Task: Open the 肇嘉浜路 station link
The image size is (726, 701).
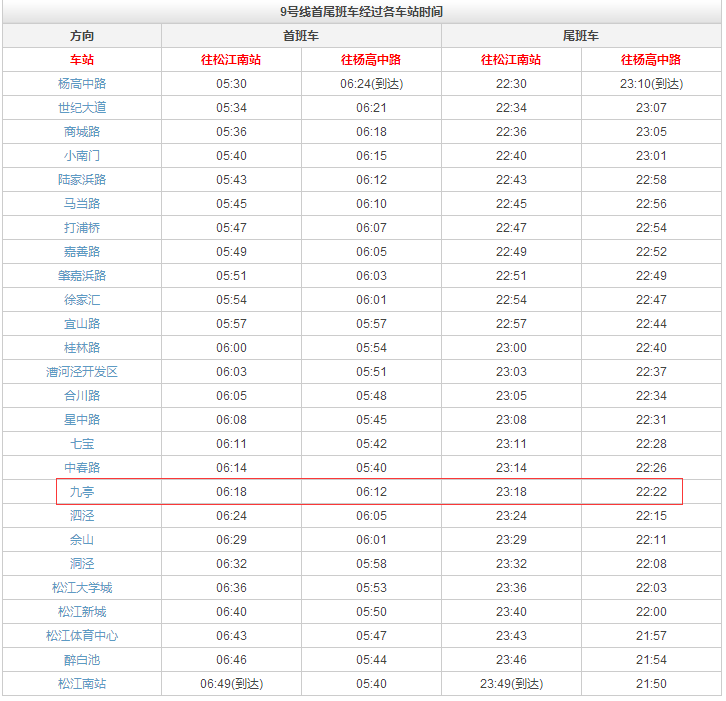Action: (82, 276)
